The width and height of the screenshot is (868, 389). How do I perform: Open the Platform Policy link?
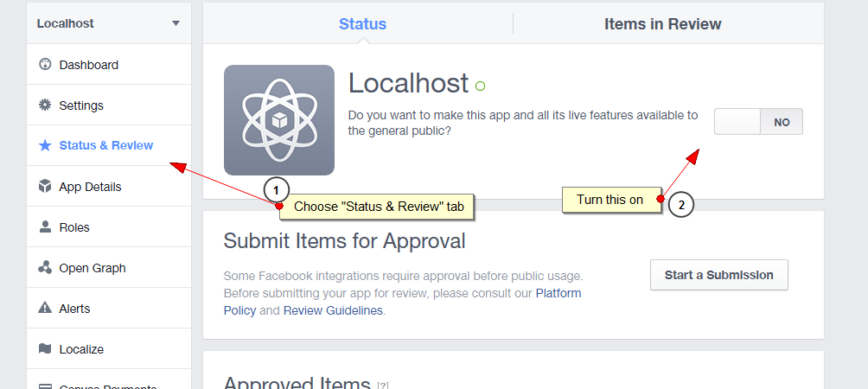tap(558, 293)
